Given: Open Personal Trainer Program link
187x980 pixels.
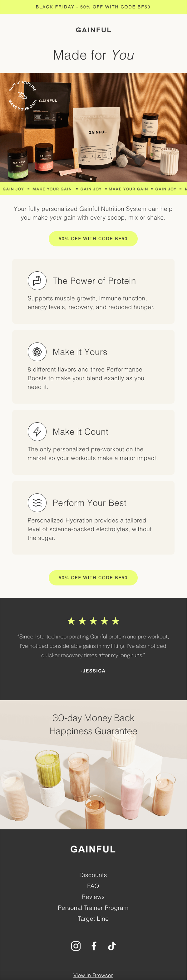Looking at the screenshot, I should (93, 908).
